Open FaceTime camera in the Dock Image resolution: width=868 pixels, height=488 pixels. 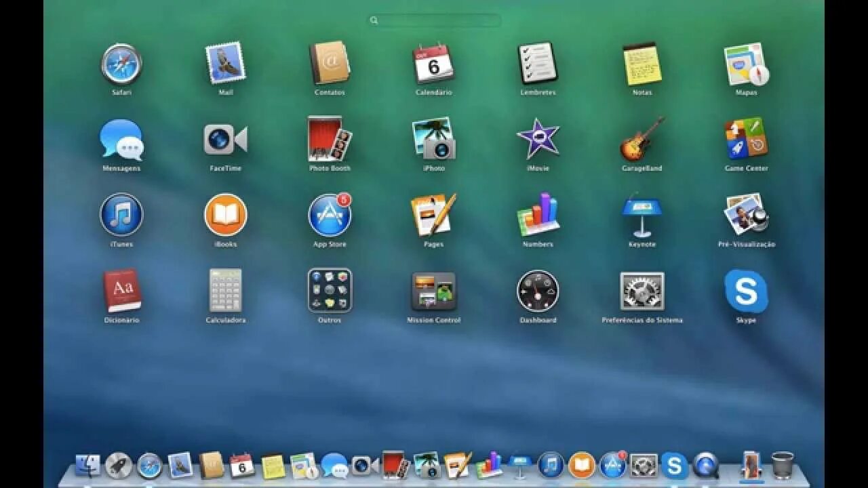(365, 466)
